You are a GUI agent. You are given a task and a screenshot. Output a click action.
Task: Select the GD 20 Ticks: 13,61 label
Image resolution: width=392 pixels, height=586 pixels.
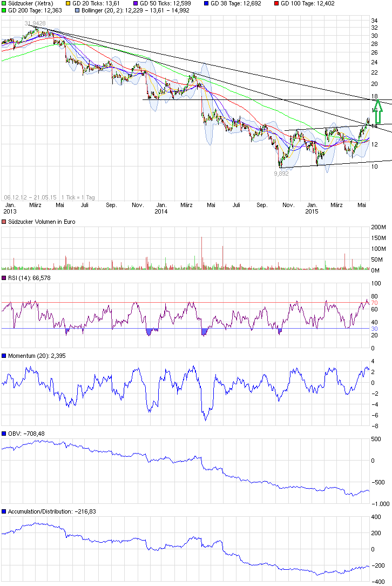pyautogui.click(x=96, y=3)
